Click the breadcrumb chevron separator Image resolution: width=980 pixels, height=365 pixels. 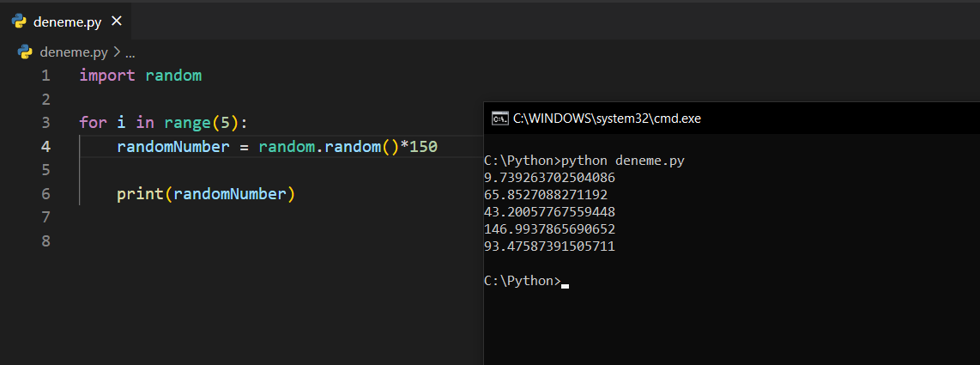tap(117, 52)
